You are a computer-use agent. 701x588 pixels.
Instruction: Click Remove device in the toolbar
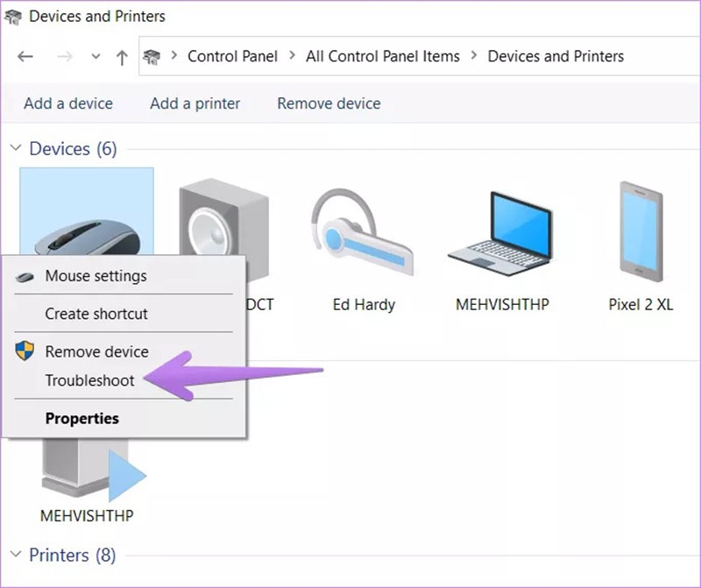click(x=329, y=103)
